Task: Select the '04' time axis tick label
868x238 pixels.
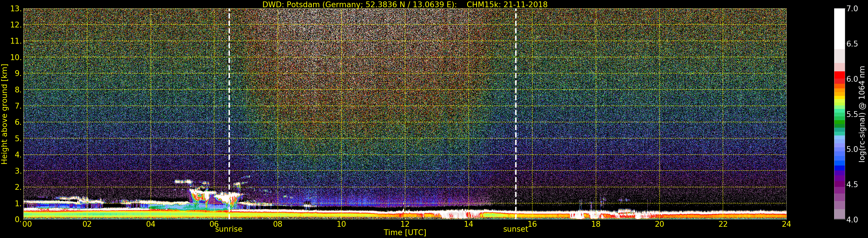Action: [x=151, y=224]
